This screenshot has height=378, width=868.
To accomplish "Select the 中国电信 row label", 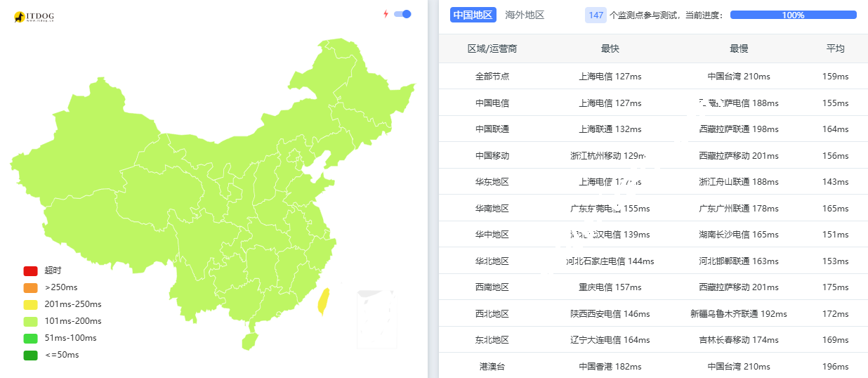I will [x=492, y=103].
